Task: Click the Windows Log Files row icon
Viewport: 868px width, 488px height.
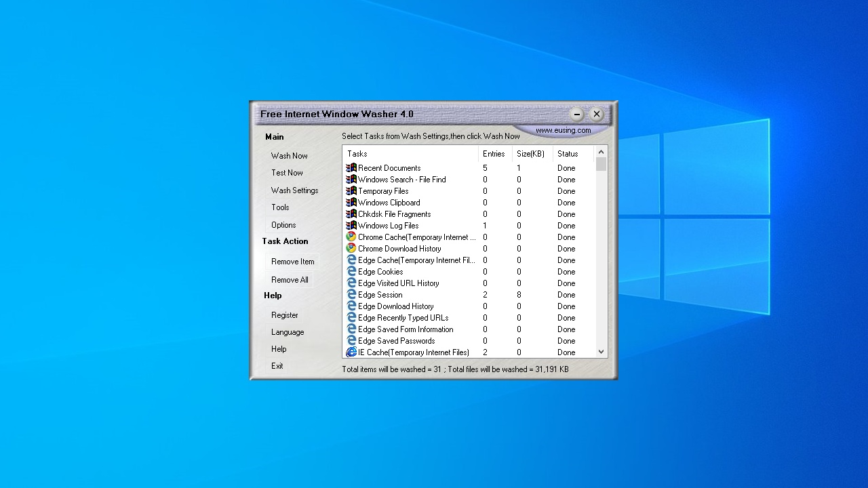Action: click(351, 226)
